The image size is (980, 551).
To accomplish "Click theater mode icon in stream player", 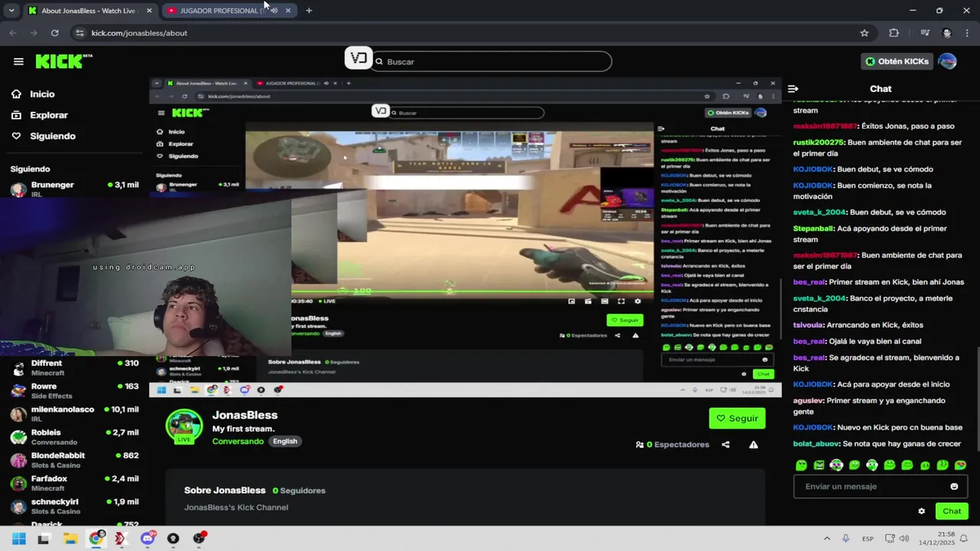I will tap(604, 302).
